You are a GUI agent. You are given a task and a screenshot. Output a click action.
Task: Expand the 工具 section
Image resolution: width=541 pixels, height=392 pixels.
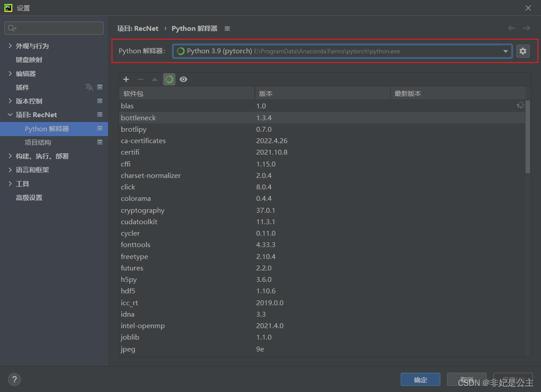pos(11,184)
